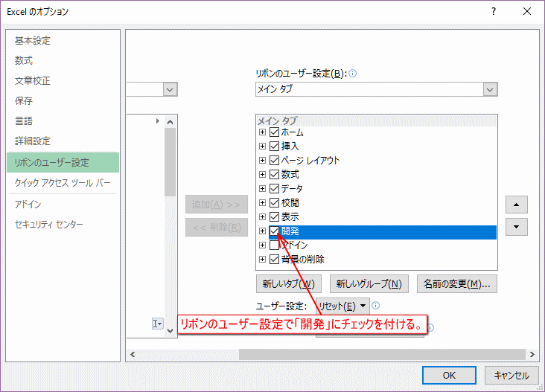This screenshot has width=545, height=392.
Task: Expand the 背景の削除 tree node
Action: point(262,259)
